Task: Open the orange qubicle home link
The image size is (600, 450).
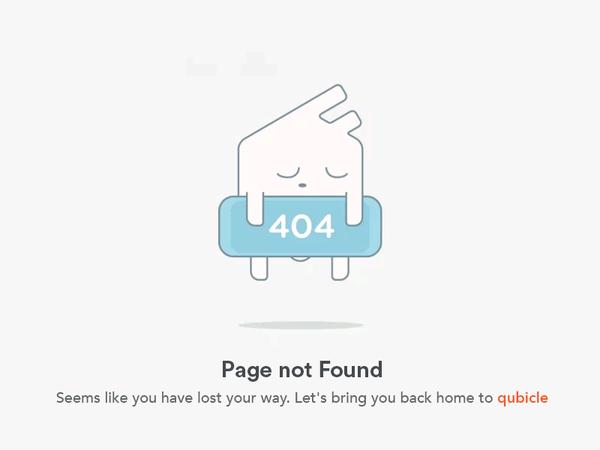Action: [522, 398]
